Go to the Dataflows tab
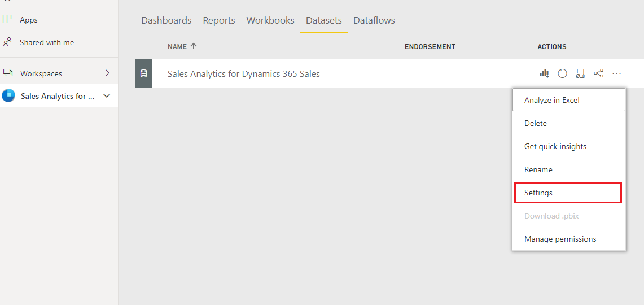Screen dimensions: 644x305 click(x=374, y=20)
